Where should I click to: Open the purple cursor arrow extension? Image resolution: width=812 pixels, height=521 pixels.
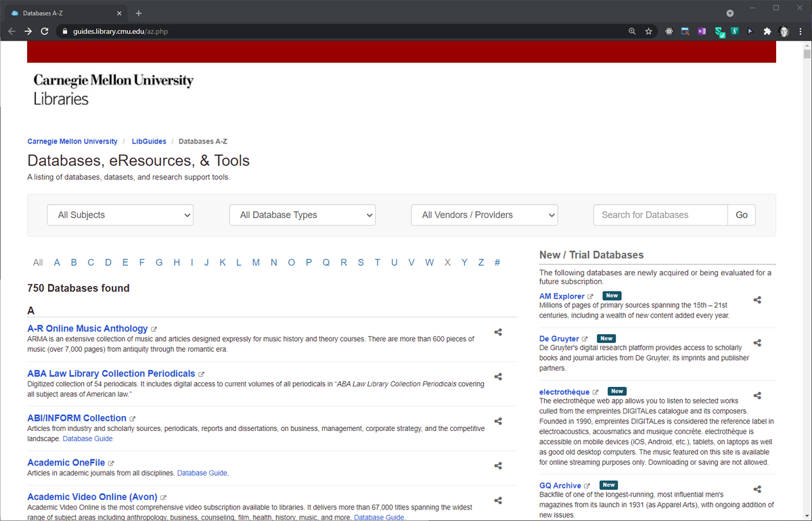(750, 31)
